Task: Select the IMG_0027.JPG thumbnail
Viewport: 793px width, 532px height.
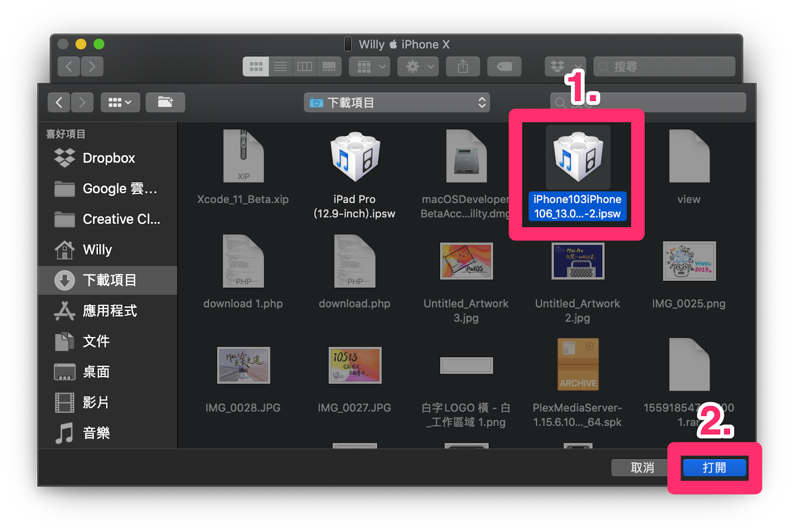Action: (355, 365)
